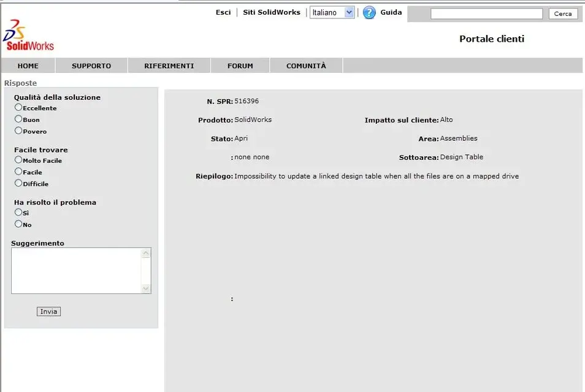This screenshot has width=585, height=392.
Task: Click the 'none none' value
Action: pos(252,157)
